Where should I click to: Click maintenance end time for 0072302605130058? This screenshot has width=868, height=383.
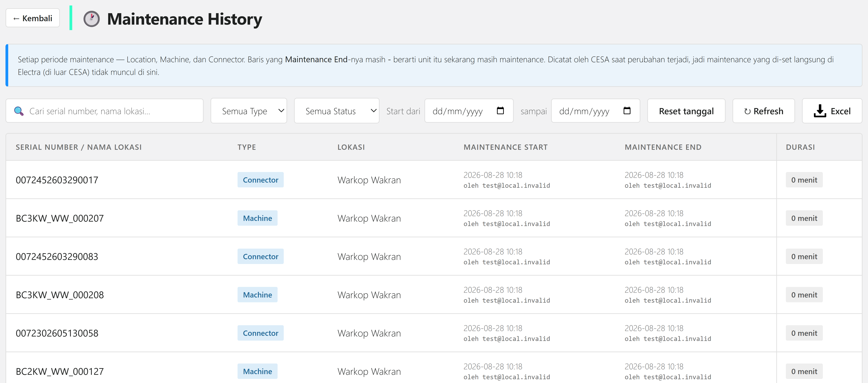tap(654, 328)
